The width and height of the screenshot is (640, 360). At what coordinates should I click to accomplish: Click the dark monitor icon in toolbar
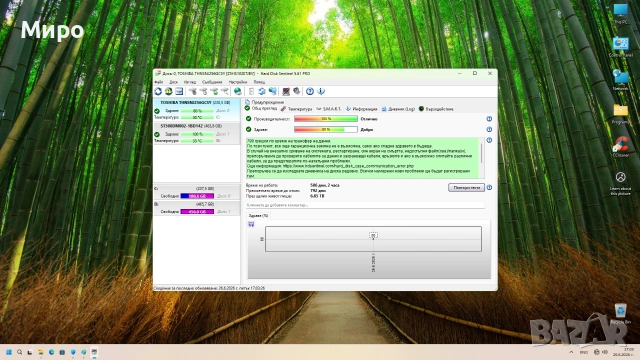coord(286,91)
